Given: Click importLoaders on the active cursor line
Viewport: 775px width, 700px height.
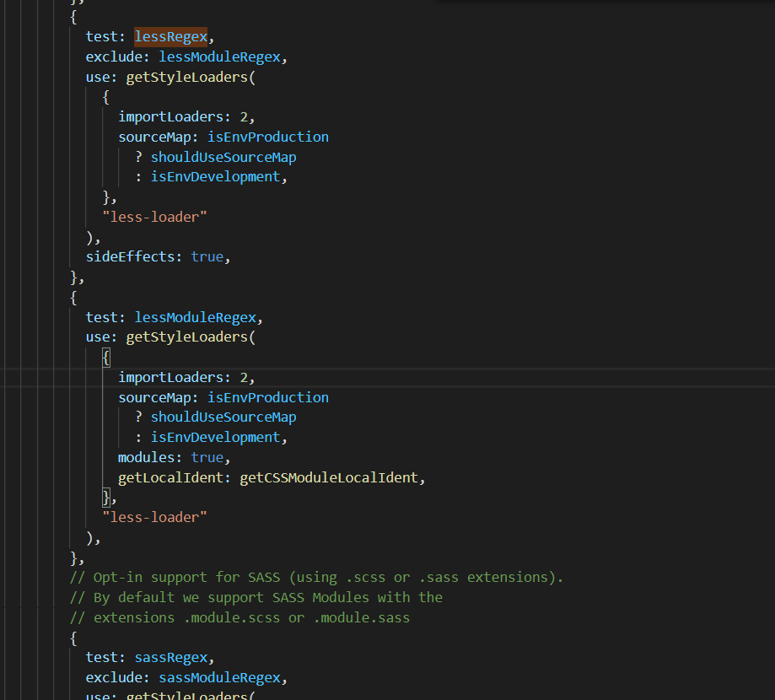Looking at the screenshot, I should (x=170, y=378).
